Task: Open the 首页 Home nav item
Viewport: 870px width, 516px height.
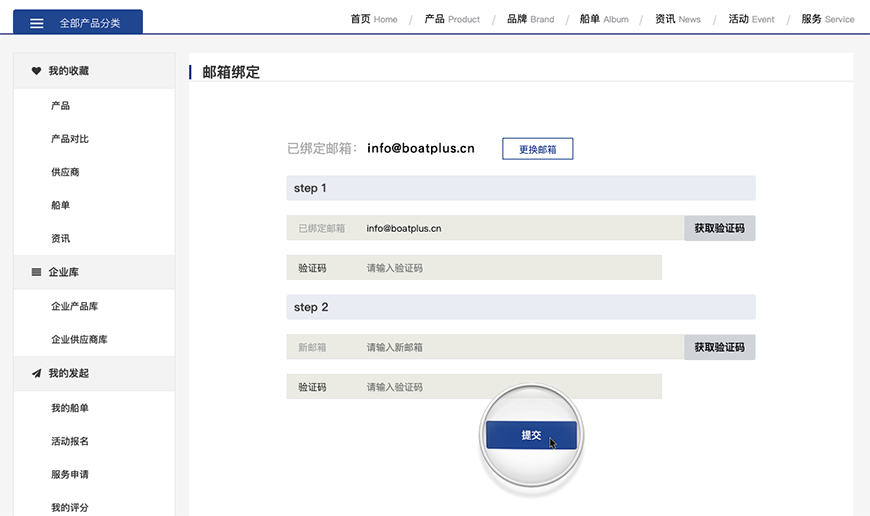Action: pos(373,19)
